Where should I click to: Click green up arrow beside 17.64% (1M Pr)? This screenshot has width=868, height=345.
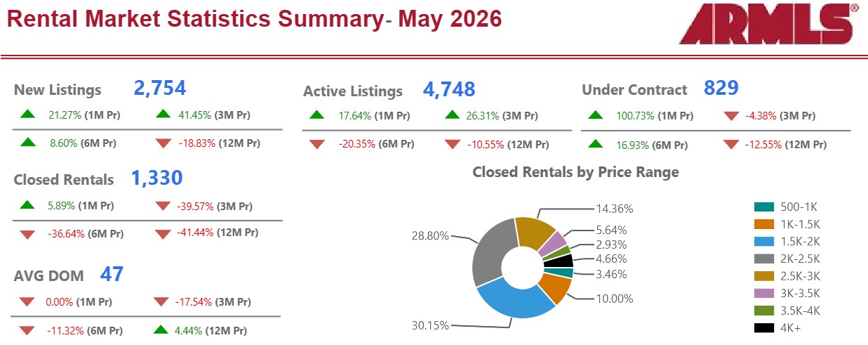pos(317,115)
